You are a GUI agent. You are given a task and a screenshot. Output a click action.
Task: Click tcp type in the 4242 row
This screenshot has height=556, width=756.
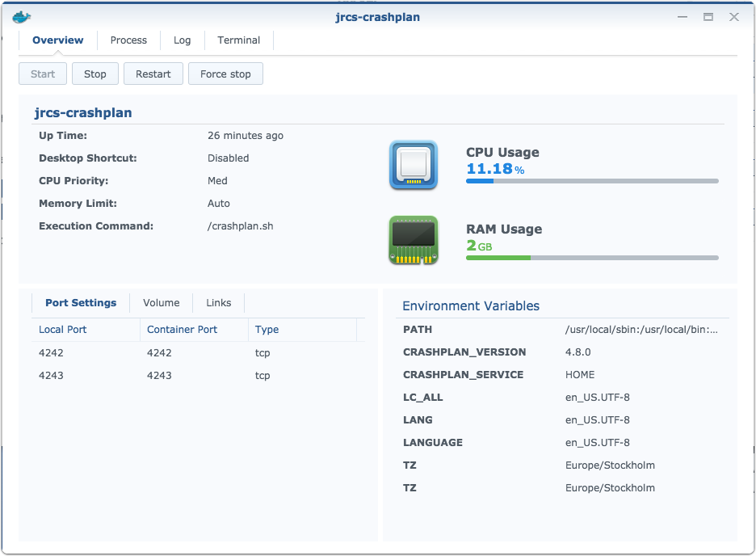262,353
